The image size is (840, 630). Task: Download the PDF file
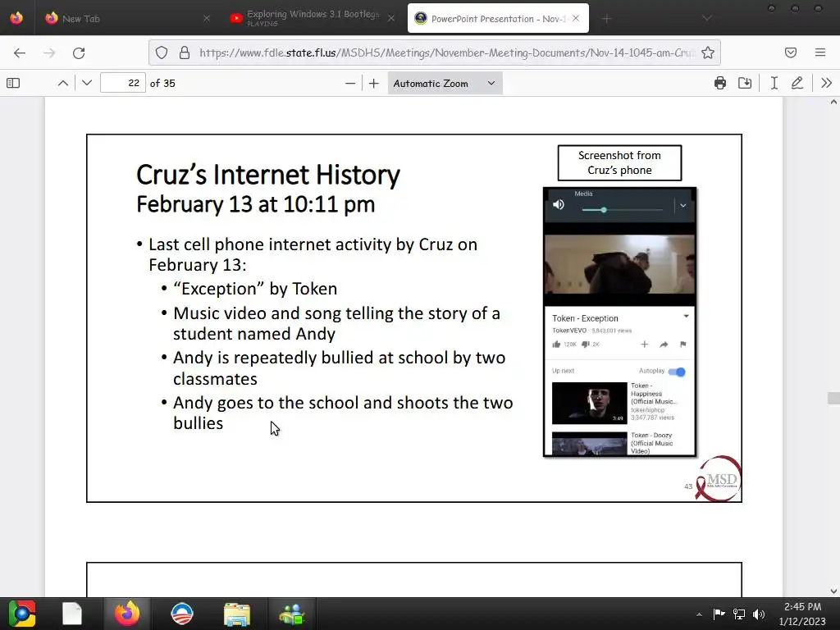[745, 83]
